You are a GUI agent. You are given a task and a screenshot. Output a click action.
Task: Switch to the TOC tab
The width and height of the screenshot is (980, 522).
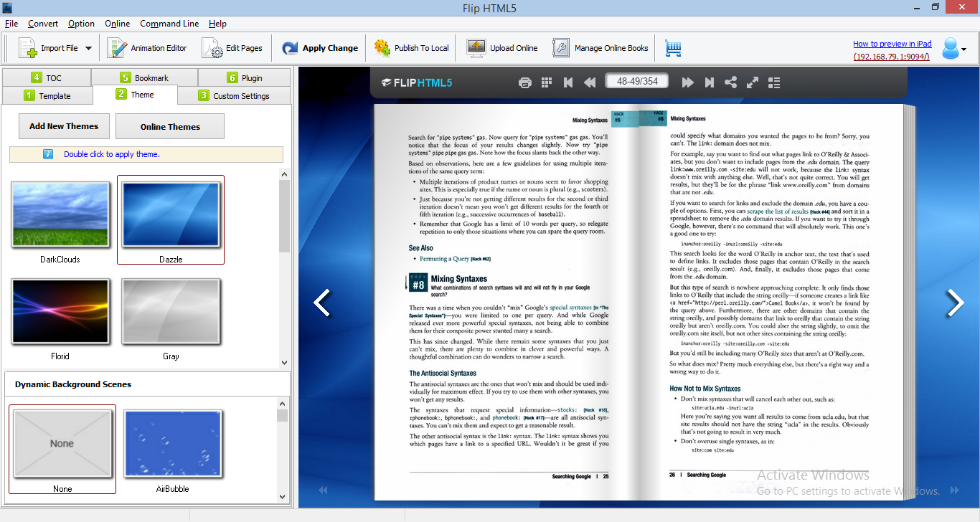click(47, 77)
